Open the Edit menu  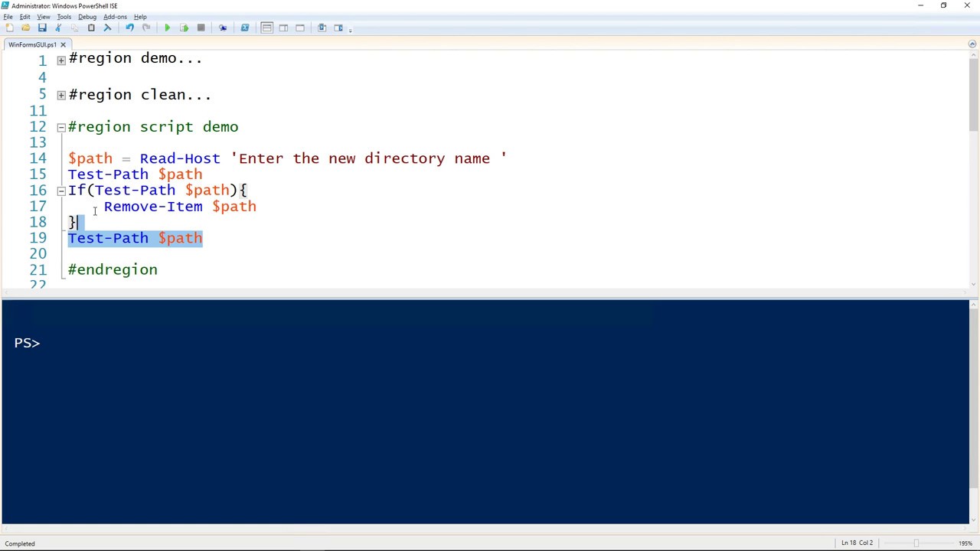[25, 17]
